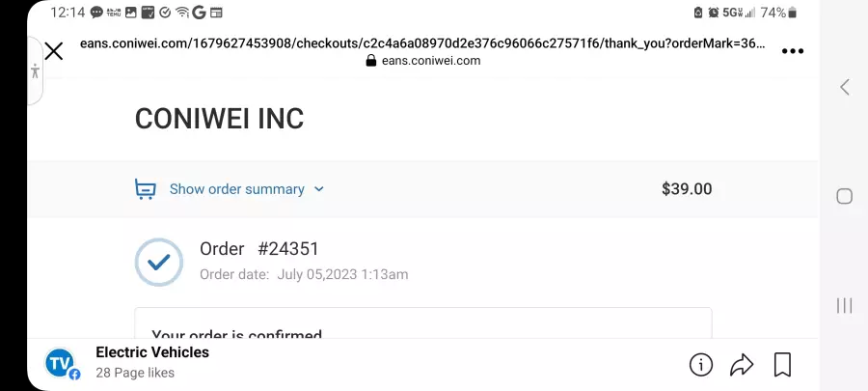Viewport: 868px width, 391px height.
Task: Tap the Android home square button
Action: tap(844, 196)
